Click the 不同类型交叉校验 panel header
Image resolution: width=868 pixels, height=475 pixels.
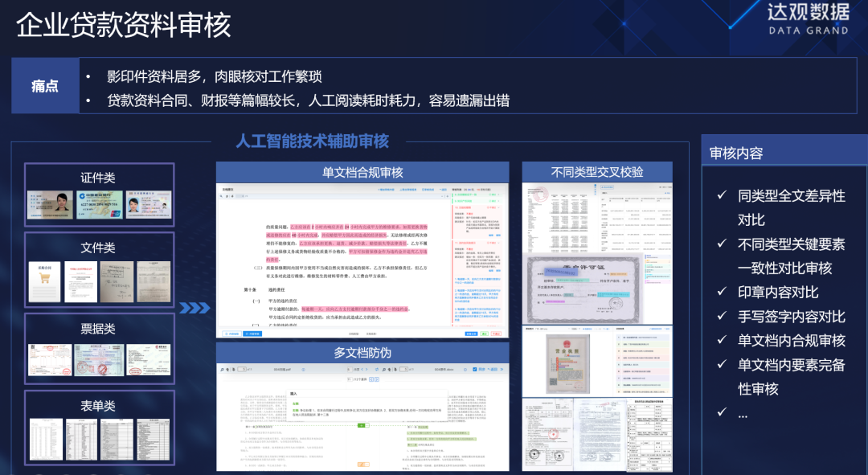pos(597,172)
